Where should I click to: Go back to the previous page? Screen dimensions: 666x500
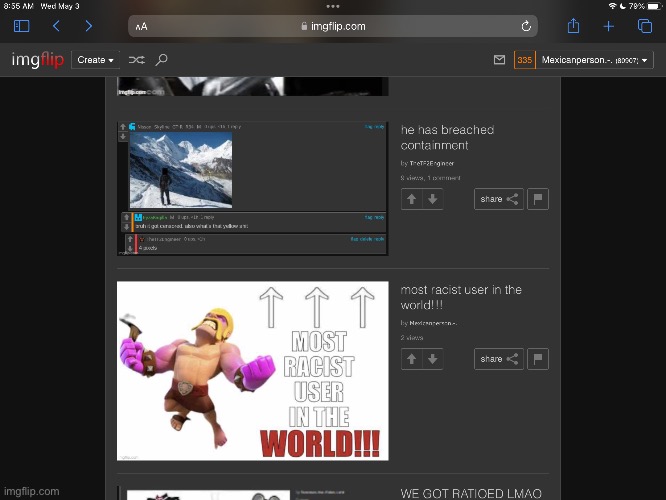pyautogui.click(x=56, y=26)
